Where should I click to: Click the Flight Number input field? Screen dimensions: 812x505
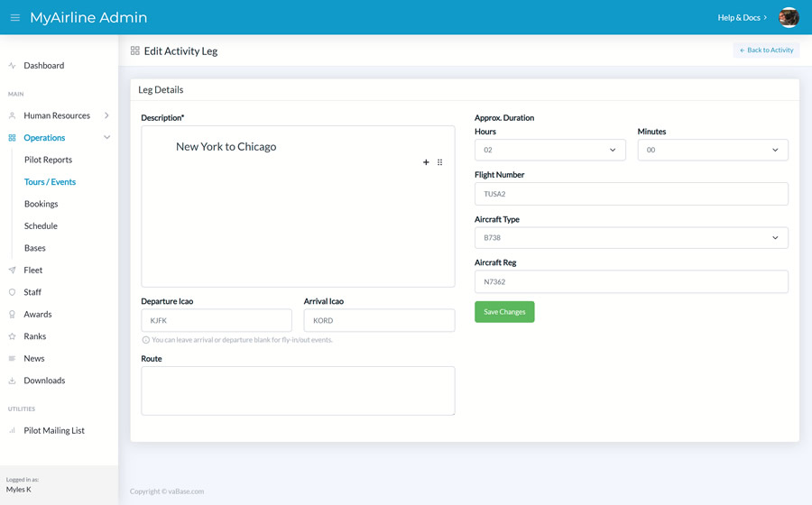[x=631, y=194]
